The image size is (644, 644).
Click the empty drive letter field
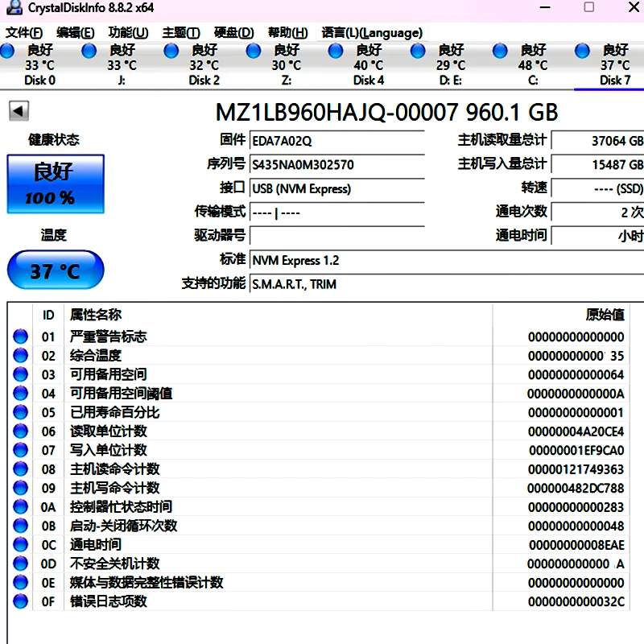pyautogui.click(x=336, y=236)
